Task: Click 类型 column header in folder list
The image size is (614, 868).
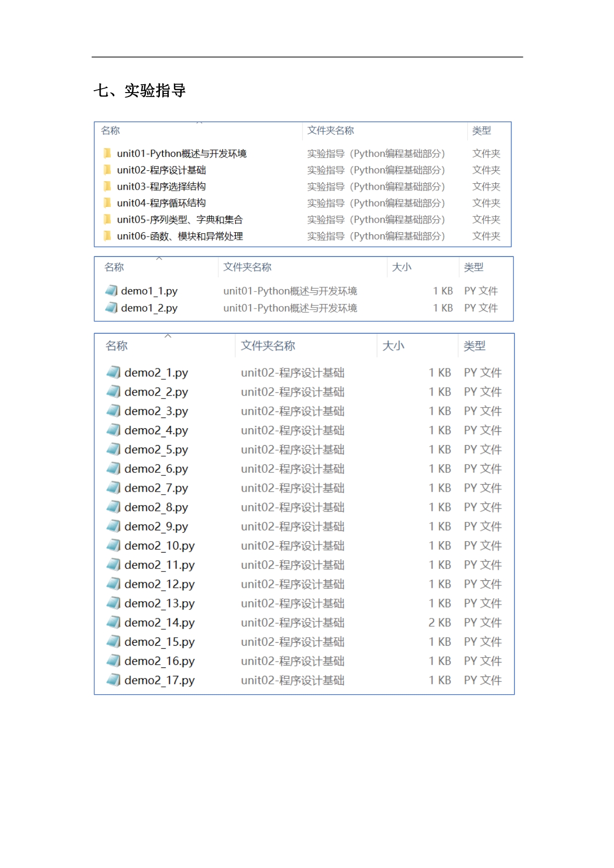Action: click(481, 131)
